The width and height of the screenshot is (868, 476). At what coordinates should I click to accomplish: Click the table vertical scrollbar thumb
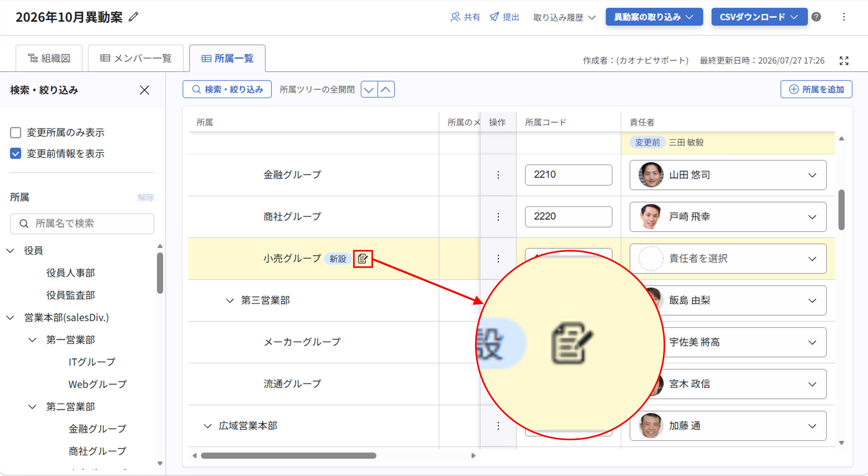tap(841, 210)
